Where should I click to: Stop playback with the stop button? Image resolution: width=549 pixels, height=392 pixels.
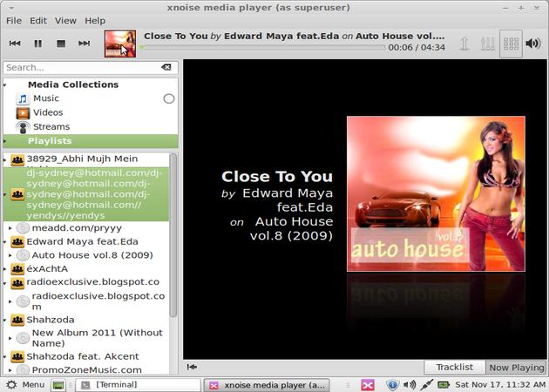(x=61, y=44)
